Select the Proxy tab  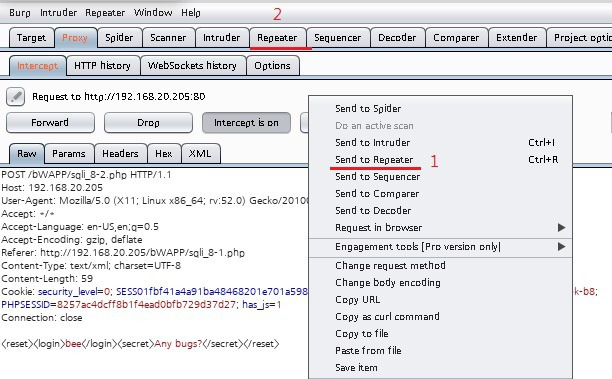click(x=75, y=37)
